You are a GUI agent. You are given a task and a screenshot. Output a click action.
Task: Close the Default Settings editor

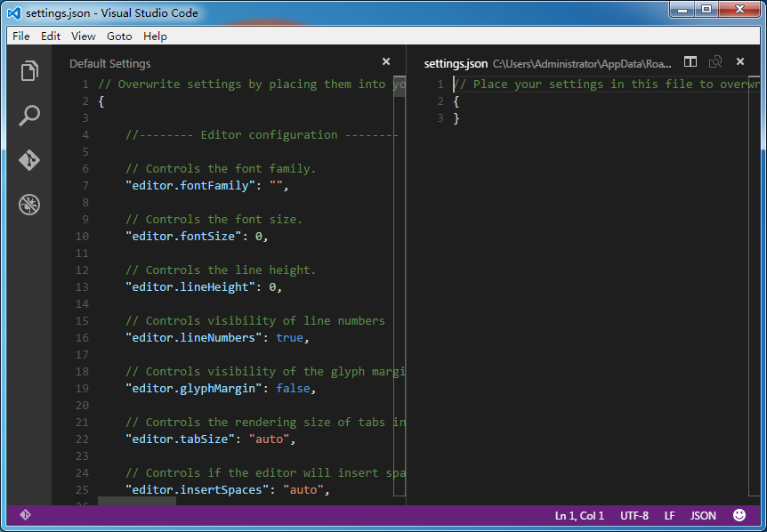tap(386, 62)
